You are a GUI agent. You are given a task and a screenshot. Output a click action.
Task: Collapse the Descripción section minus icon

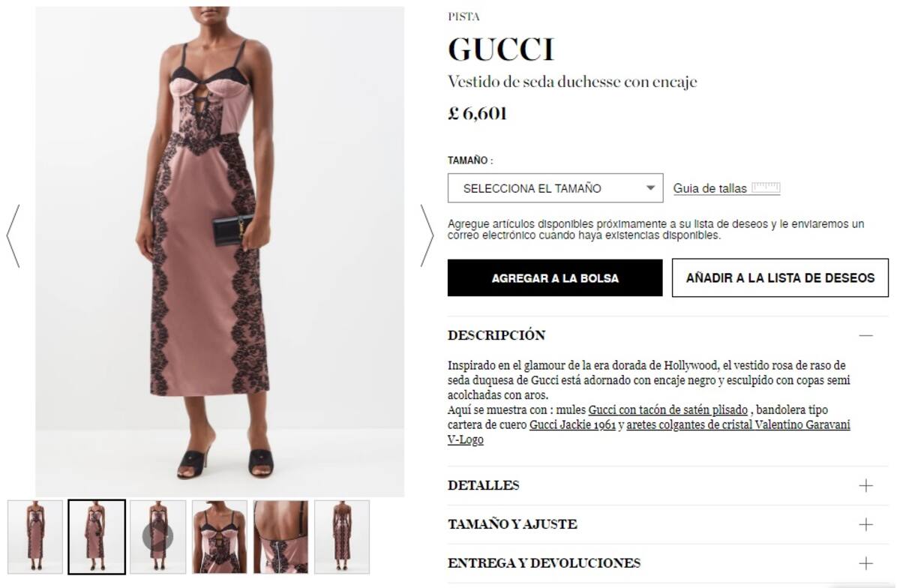click(866, 335)
